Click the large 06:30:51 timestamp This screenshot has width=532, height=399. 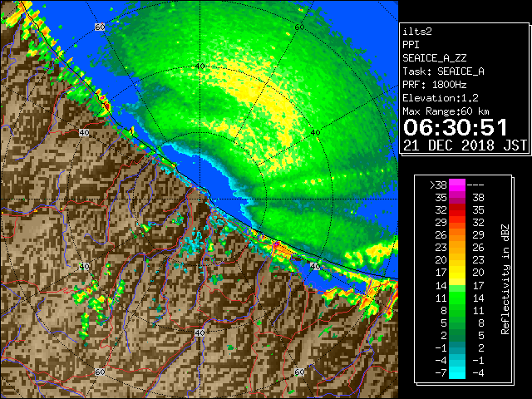click(x=456, y=127)
